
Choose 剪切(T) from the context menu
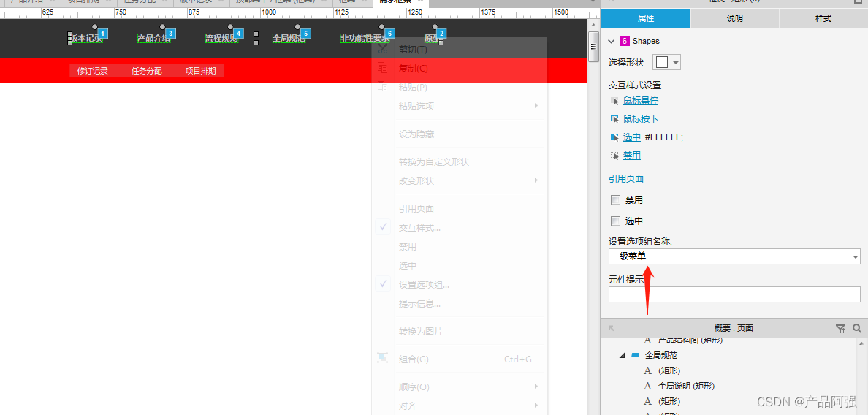coord(459,50)
